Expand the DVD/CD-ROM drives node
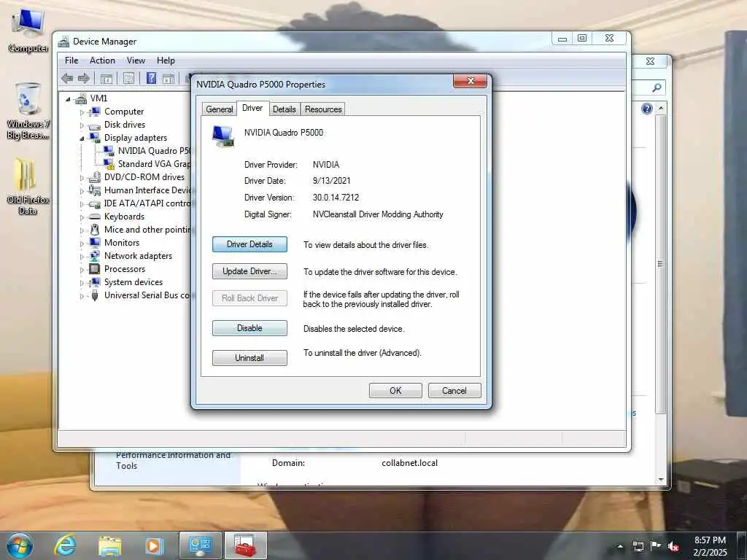This screenshot has height=560, width=747. 82,178
